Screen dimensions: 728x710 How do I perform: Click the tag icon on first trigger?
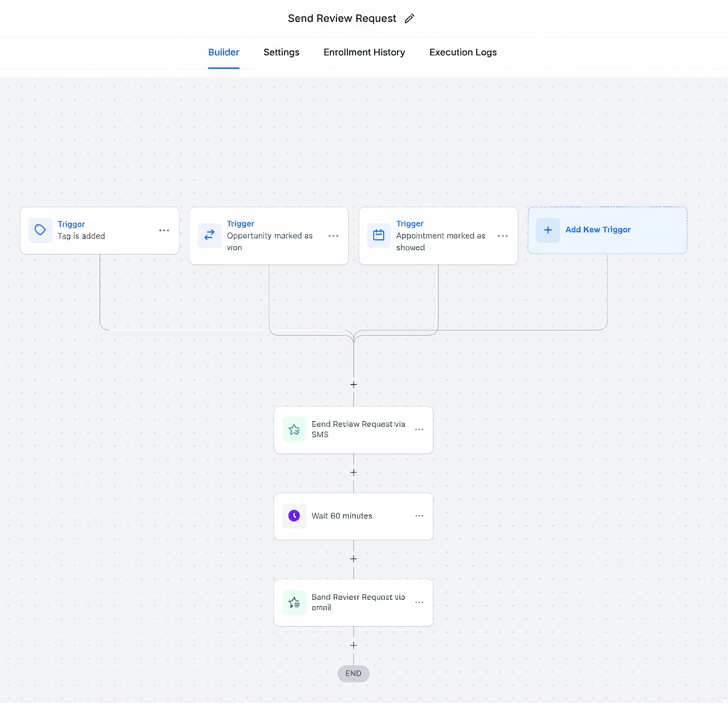coord(40,230)
